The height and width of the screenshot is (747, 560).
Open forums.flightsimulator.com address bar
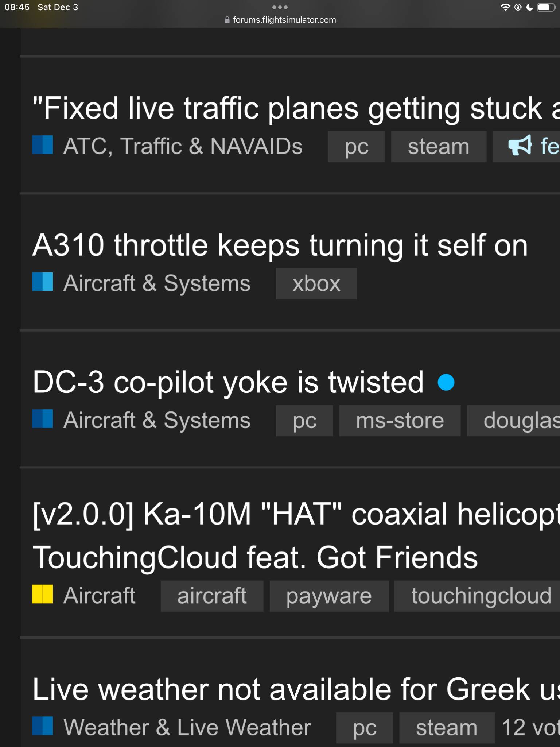point(284,20)
